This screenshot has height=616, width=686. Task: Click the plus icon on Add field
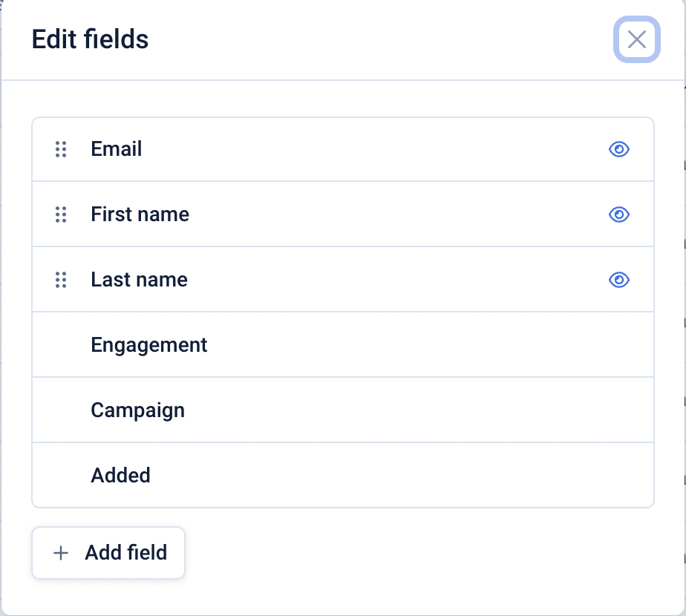(59, 552)
